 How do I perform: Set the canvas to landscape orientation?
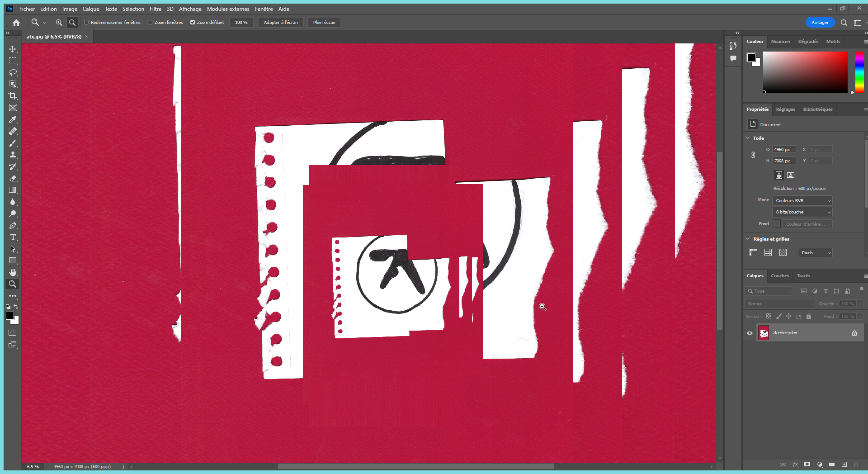coord(791,175)
